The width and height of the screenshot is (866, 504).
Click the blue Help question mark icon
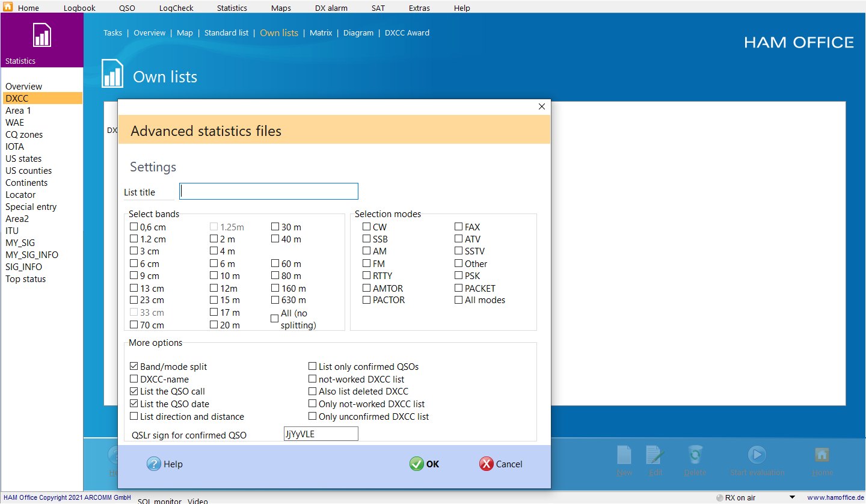[x=154, y=464]
